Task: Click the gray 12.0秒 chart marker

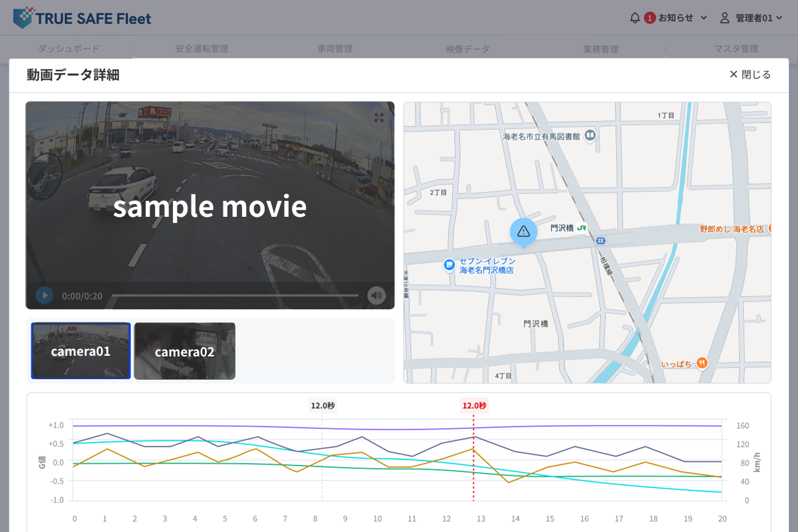Action: [x=323, y=406]
